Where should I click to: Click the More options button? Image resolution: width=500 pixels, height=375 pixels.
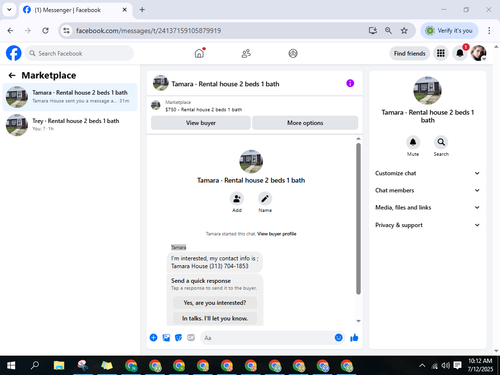click(x=305, y=123)
